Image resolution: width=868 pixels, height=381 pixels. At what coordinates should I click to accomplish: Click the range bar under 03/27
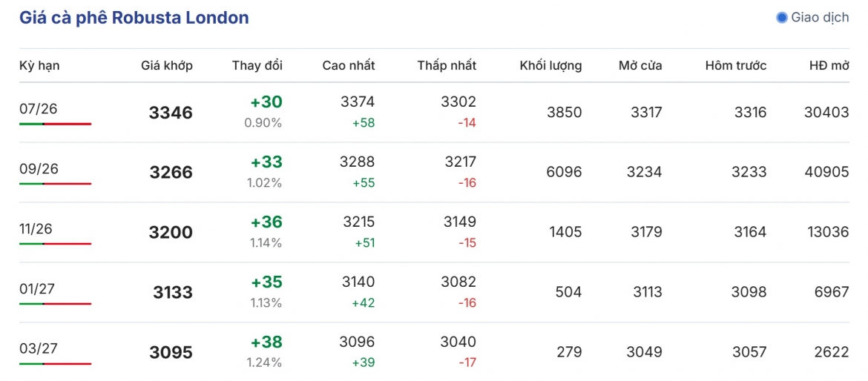[56, 364]
